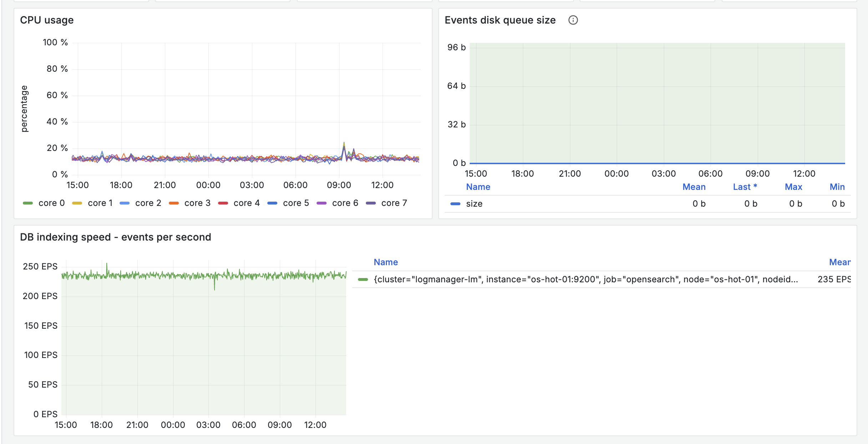Viewport: 868px width, 444px height.
Task: Click the percentage axis title
Action: pyautogui.click(x=24, y=109)
